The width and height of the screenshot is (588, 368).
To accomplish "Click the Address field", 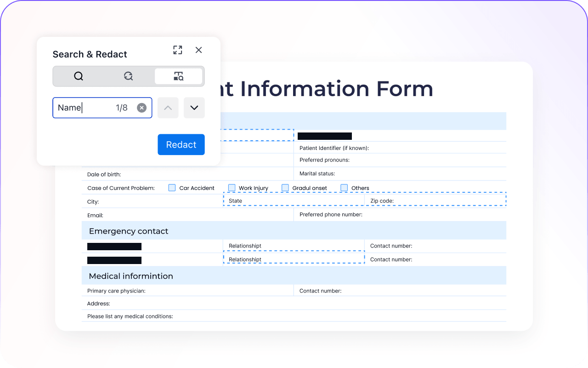I will tap(294, 304).
